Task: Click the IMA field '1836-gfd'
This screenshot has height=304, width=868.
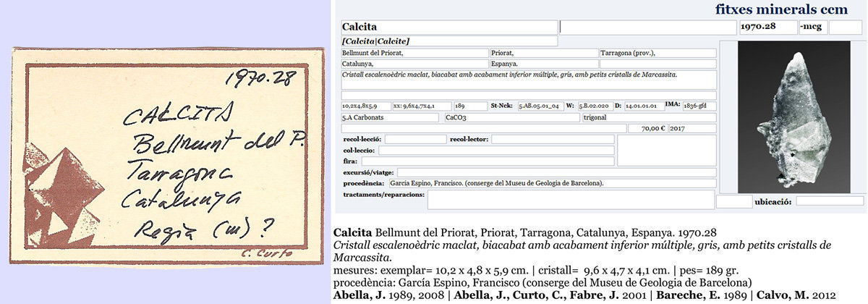Action: point(699,106)
